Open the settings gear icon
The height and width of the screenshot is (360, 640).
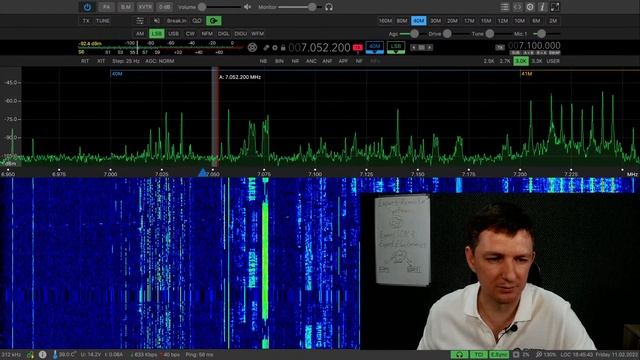click(x=530, y=7)
